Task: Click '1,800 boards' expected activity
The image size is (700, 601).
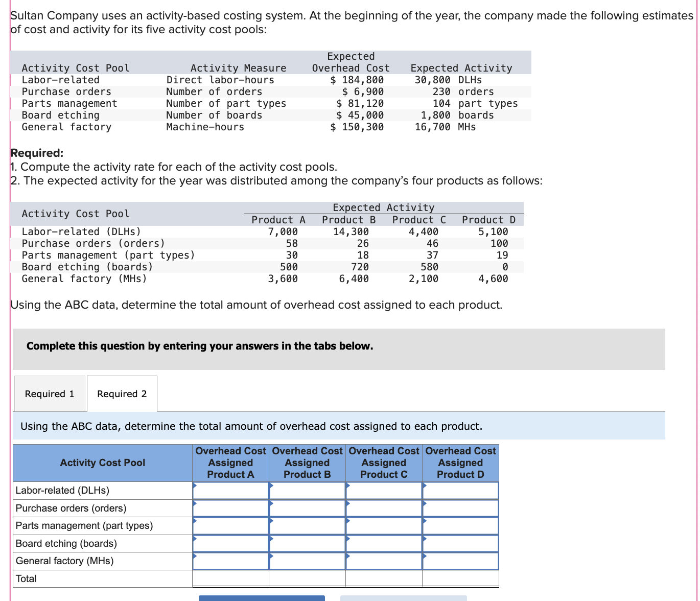Action: coord(457,115)
